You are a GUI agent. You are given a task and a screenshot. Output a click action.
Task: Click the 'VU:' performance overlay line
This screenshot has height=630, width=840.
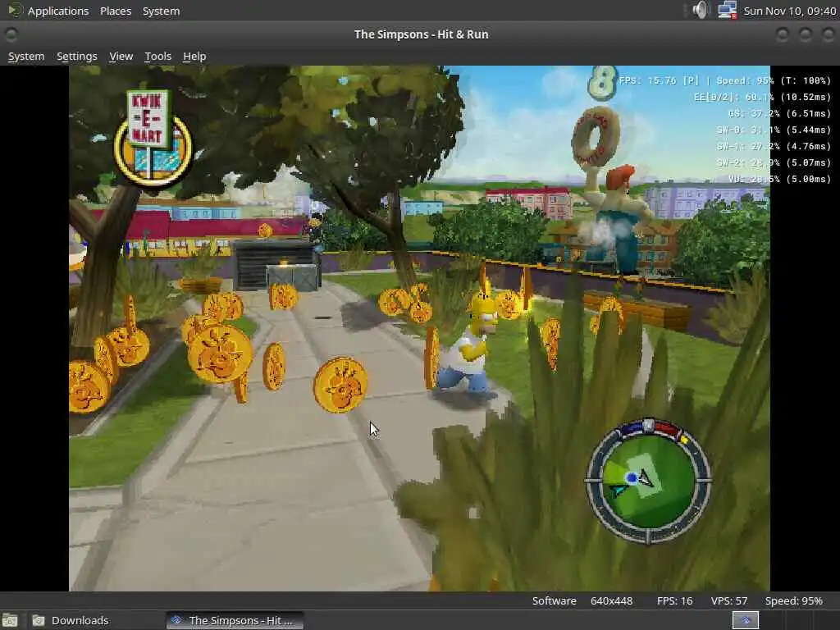tap(779, 179)
